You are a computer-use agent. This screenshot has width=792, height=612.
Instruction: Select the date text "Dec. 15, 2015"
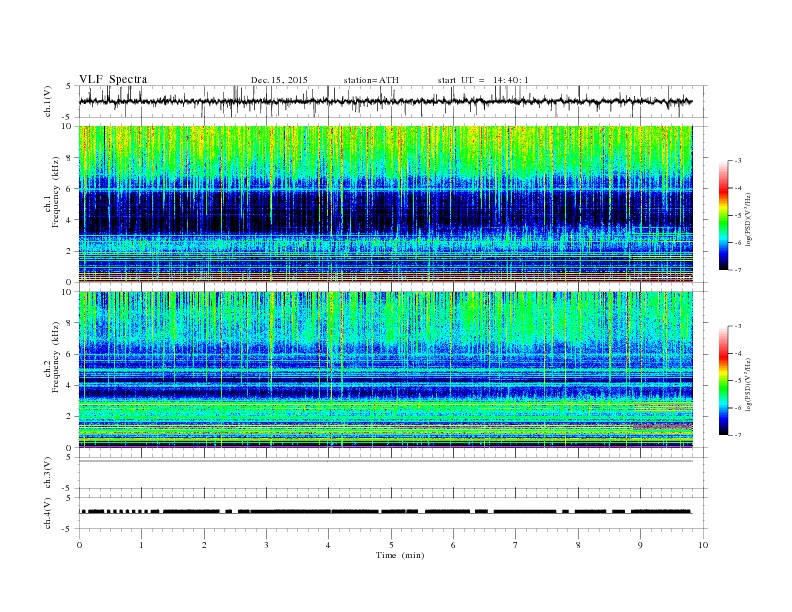click(279, 80)
